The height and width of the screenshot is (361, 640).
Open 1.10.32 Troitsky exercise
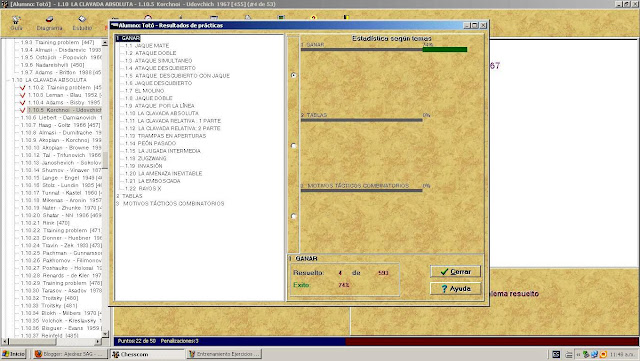tap(49, 298)
